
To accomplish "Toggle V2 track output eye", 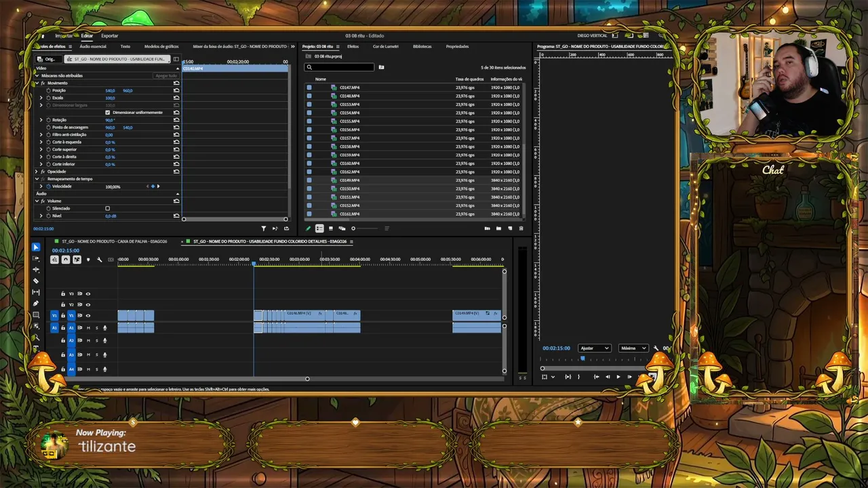I will tap(87, 304).
